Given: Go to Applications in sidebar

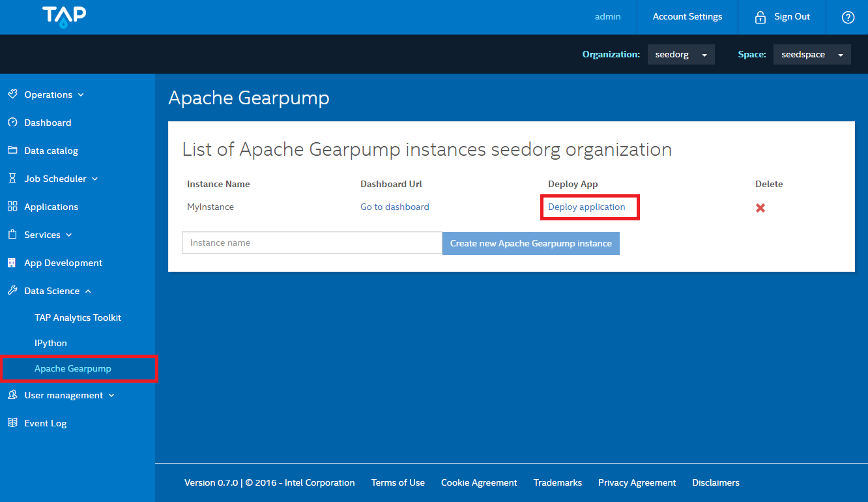Looking at the screenshot, I should tap(51, 207).
